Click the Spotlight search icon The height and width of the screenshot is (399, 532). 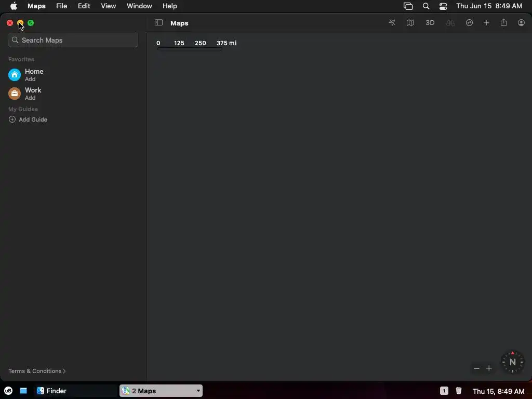[x=426, y=6]
